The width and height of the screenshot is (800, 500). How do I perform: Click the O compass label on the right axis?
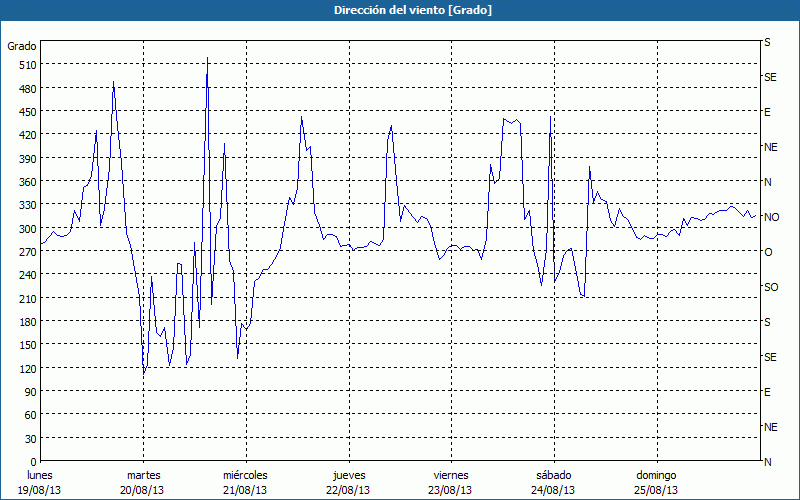pos(768,252)
